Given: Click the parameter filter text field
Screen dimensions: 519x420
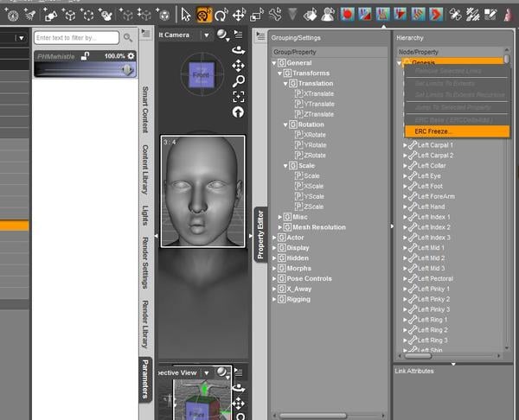Looking at the screenshot, I should (x=76, y=38).
